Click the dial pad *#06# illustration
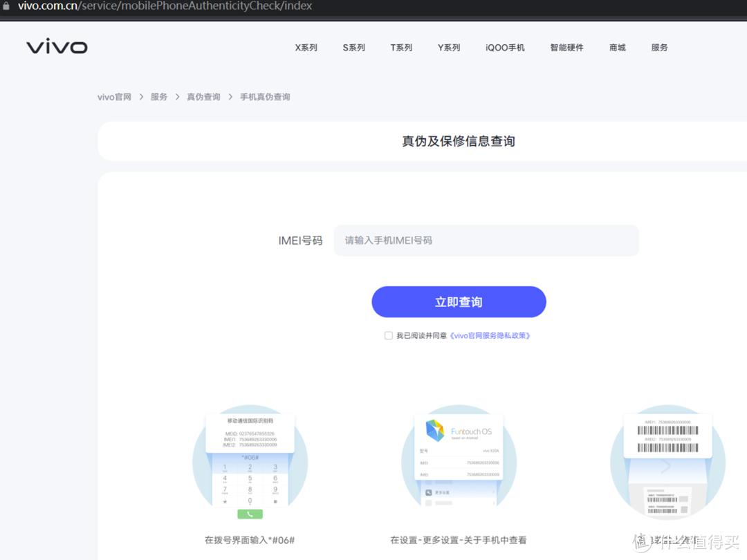The width and height of the screenshot is (747, 560). coord(250,463)
